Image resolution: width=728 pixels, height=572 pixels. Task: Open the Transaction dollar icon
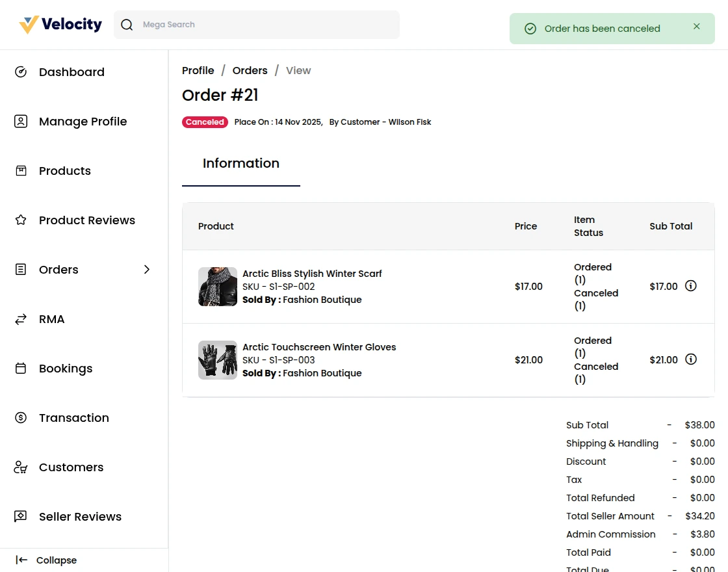pos(21,417)
